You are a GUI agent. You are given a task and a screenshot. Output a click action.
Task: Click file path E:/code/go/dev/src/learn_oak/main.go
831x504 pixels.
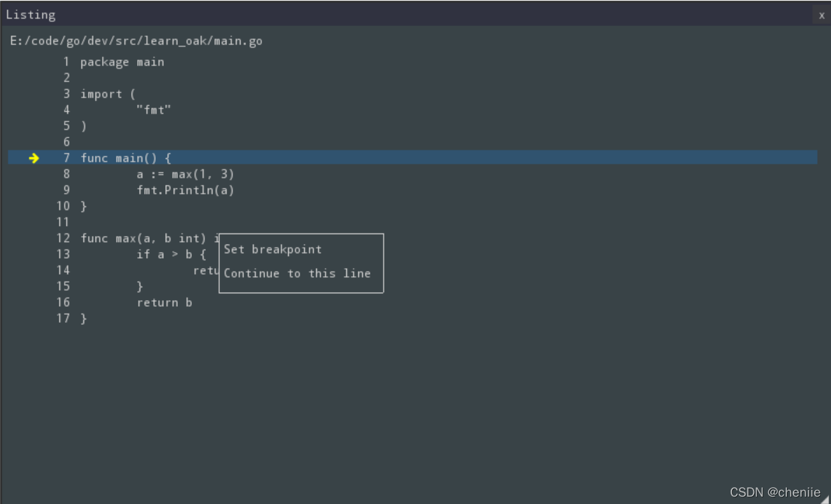pos(136,41)
